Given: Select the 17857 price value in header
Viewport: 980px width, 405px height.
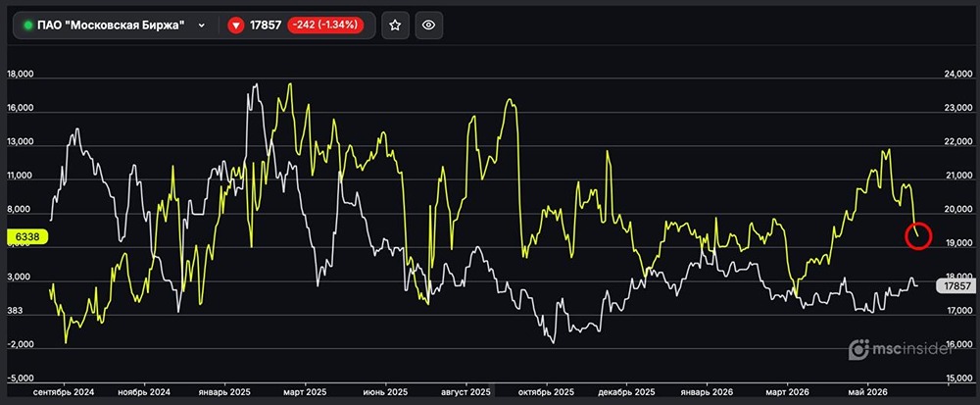Looking at the screenshot, I should coord(266,25).
